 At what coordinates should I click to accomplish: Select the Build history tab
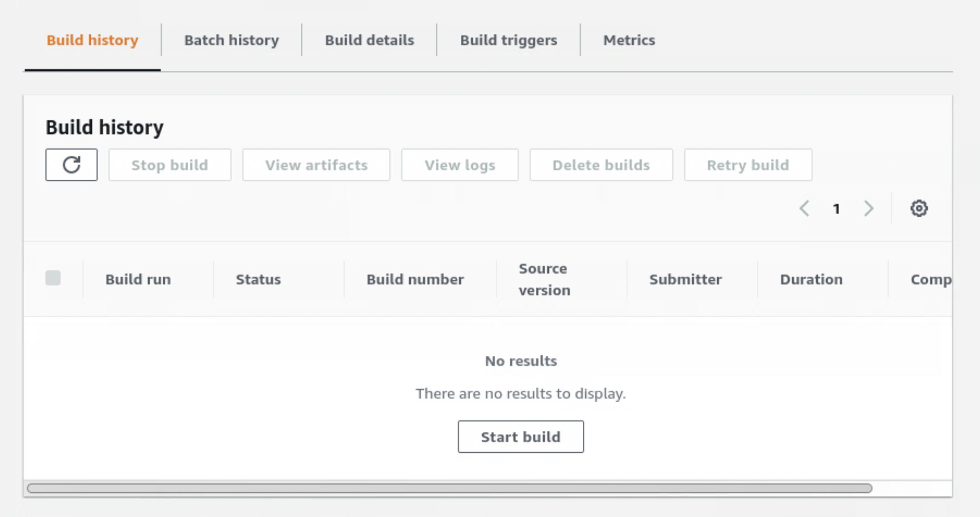point(92,40)
